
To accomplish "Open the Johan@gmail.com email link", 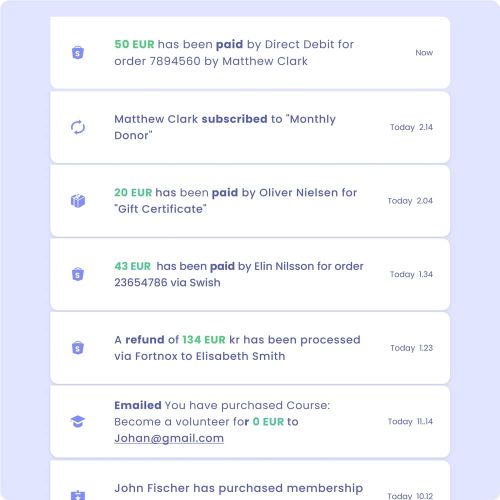I will [169, 438].
